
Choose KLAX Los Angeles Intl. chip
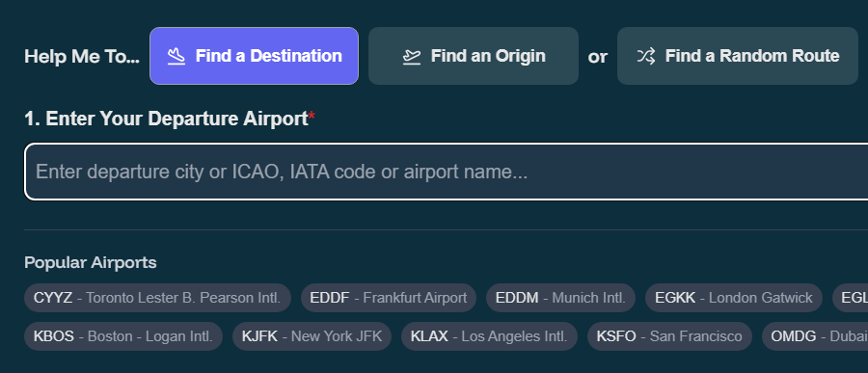pyautogui.click(x=489, y=336)
